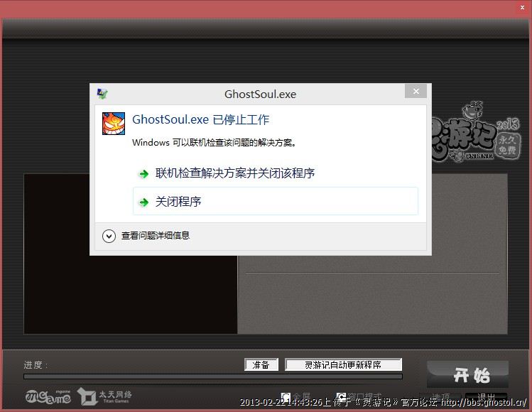Enable the 全屏 fullscreen option
The height and width of the screenshot is (412, 532).
286,397
